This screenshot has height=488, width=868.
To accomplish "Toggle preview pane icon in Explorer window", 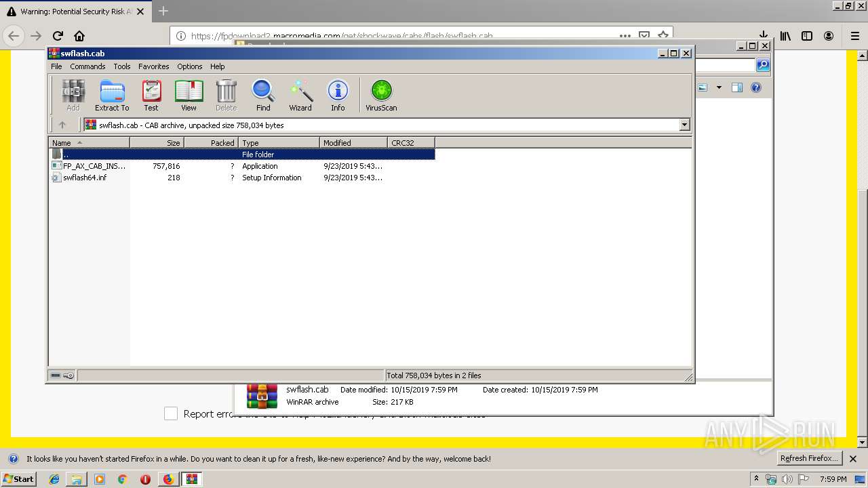I will [737, 87].
